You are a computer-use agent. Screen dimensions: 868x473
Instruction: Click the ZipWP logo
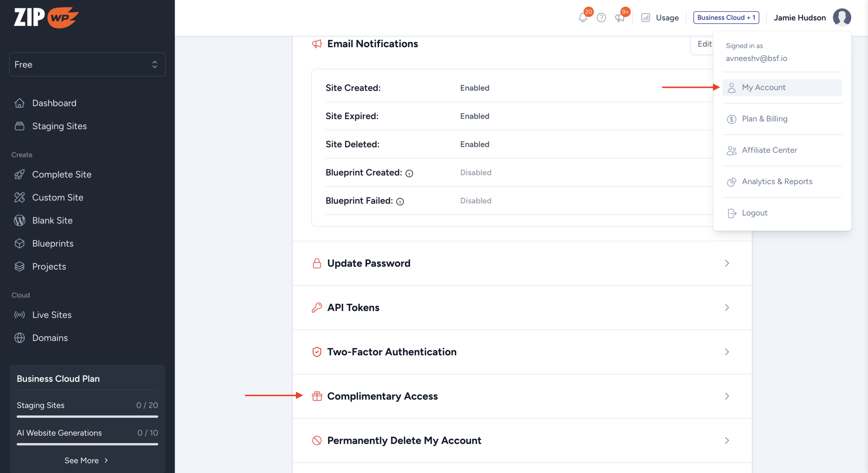pyautogui.click(x=46, y=17)
